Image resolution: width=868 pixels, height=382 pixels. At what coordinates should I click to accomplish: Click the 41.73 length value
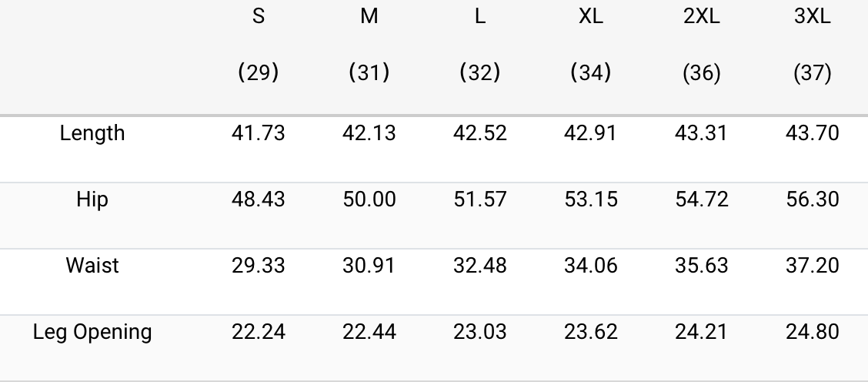coord(259,133)
